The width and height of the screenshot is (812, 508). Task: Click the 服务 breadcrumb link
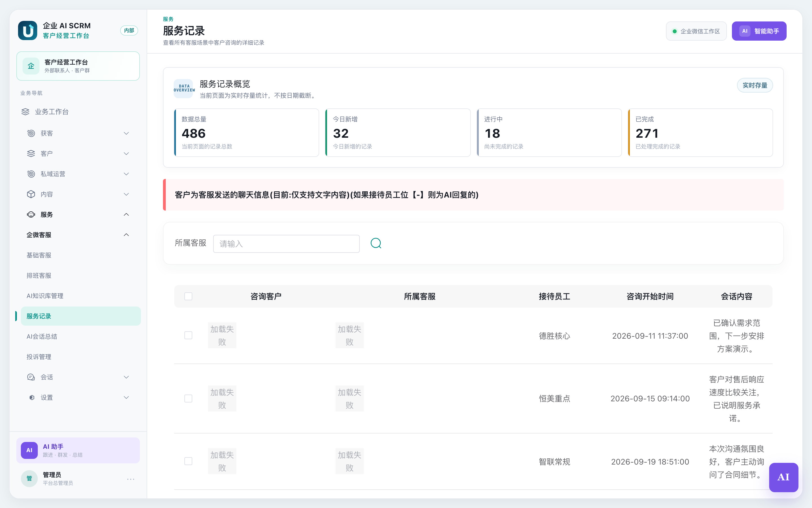pyautogui.click(x=168, y=19)
